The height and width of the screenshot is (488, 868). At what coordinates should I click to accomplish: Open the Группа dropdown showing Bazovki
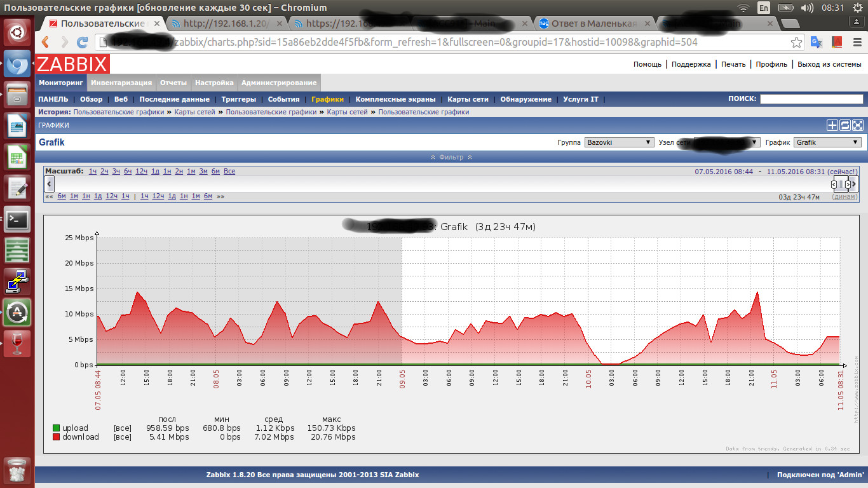pyautogui.click(x=619, y=142)
